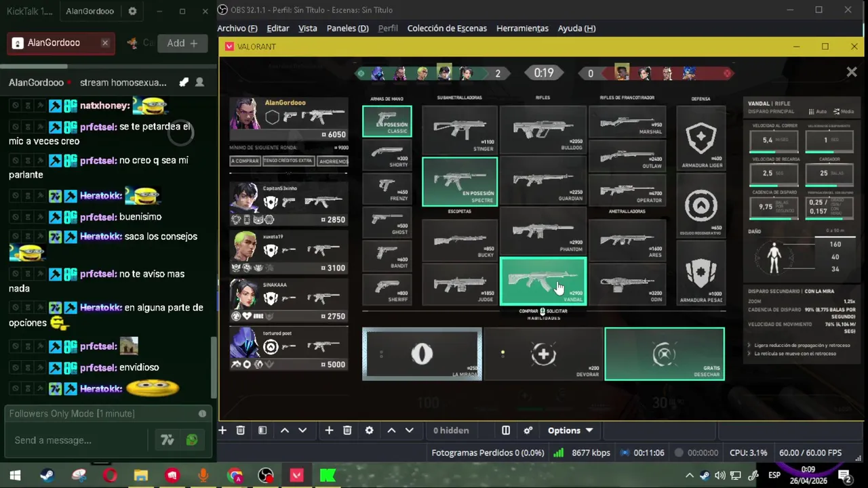This screenshot has width=868, height=488.
Task: Buy the Escudo Regenerativo shield
Action: [701, 205]
